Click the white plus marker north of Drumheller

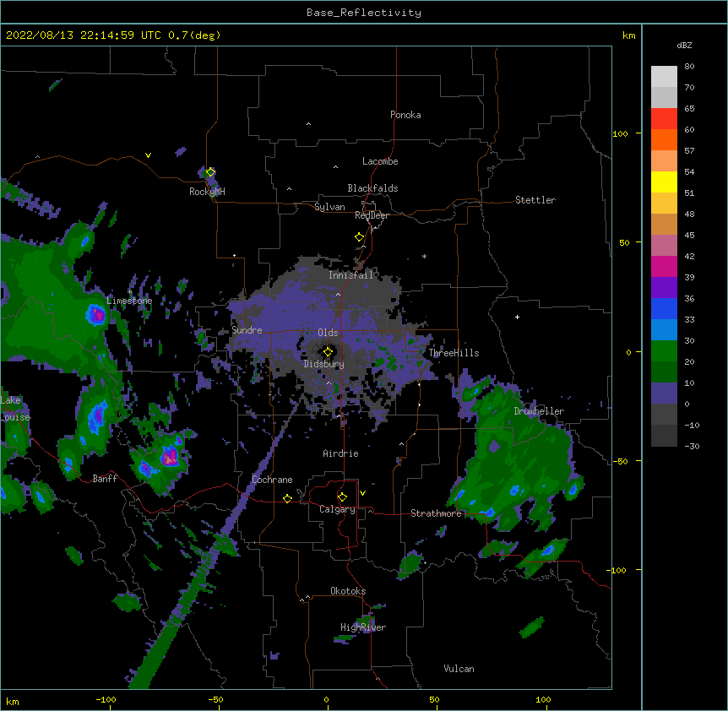[x=517, y=317]
